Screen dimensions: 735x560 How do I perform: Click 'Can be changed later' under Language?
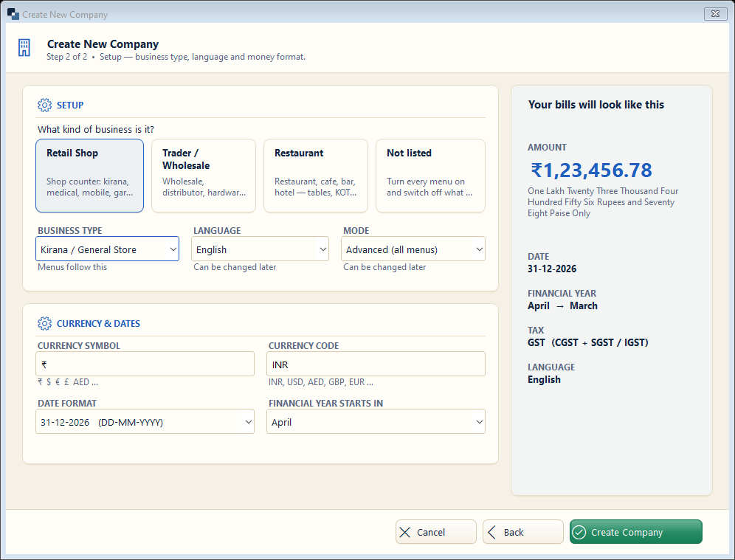(x=235, y=267)
